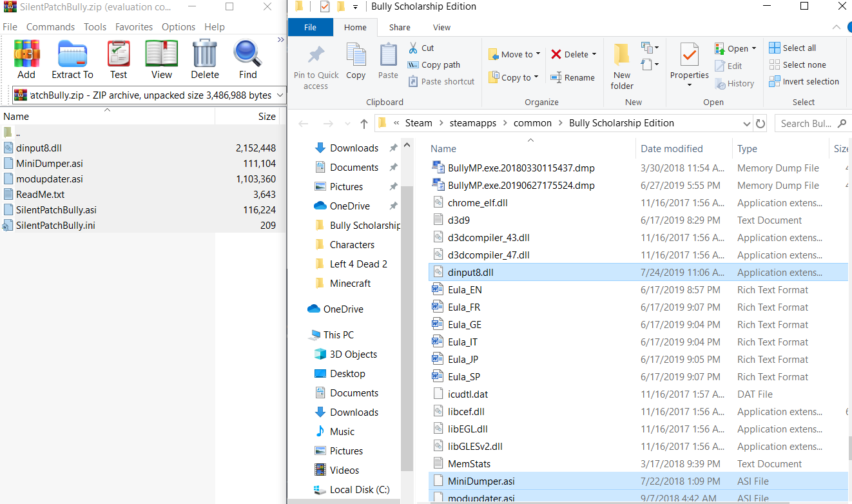Click the Copy button in Explorer ribbon
Viewport: 852px width, 504px height.
click(x=356, y=61)
